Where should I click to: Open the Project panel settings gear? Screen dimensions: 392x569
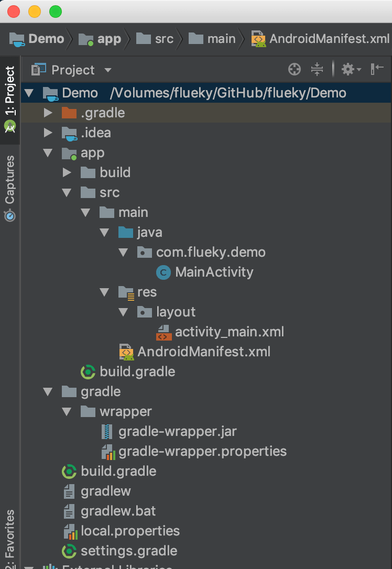click(348, 70)
